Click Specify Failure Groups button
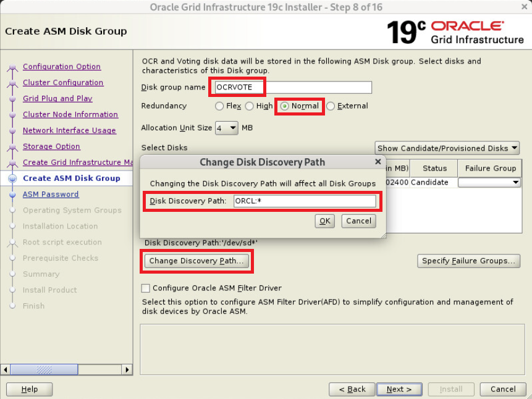The height and width of the screenshot is (399, 532). tap(468, 261)
